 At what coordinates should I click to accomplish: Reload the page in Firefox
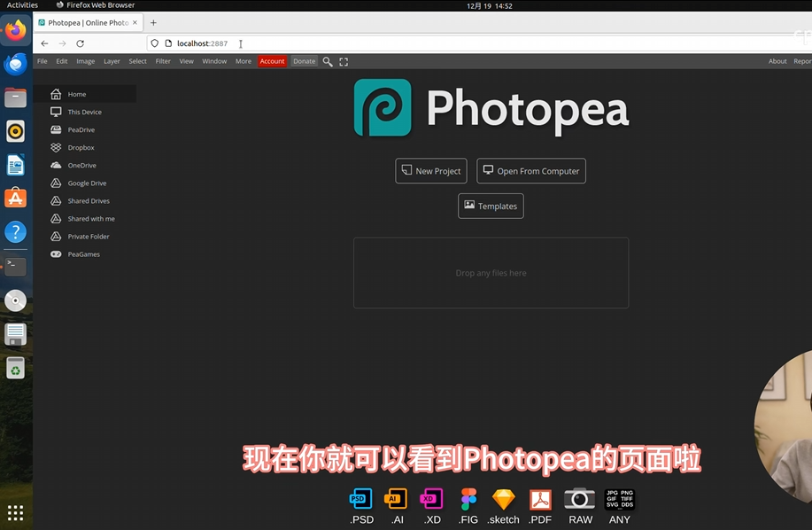pyautogui.click(x=81, y=43)
